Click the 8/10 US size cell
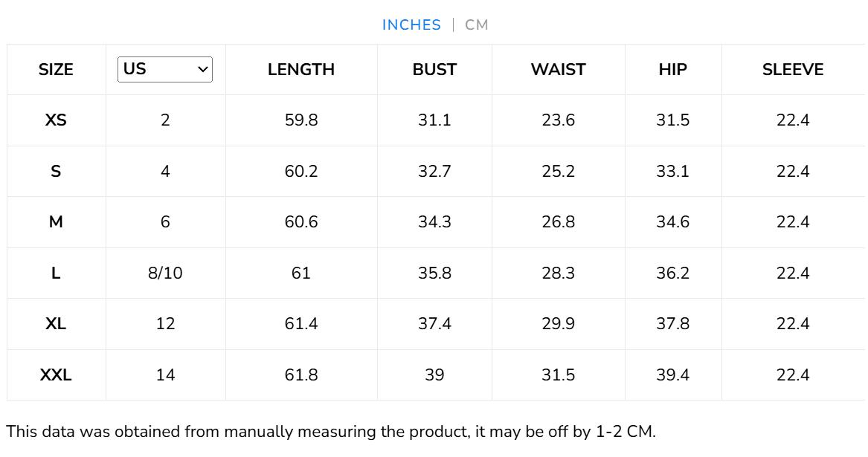This screenshot has width=868, height=457. pyautogui.click(x=165, y=273)
